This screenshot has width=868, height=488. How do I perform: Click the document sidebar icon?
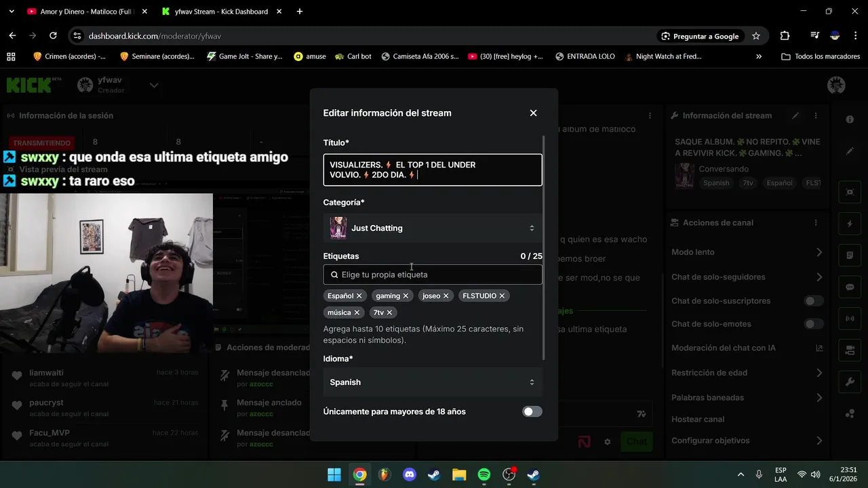click(x=850, y=256)
